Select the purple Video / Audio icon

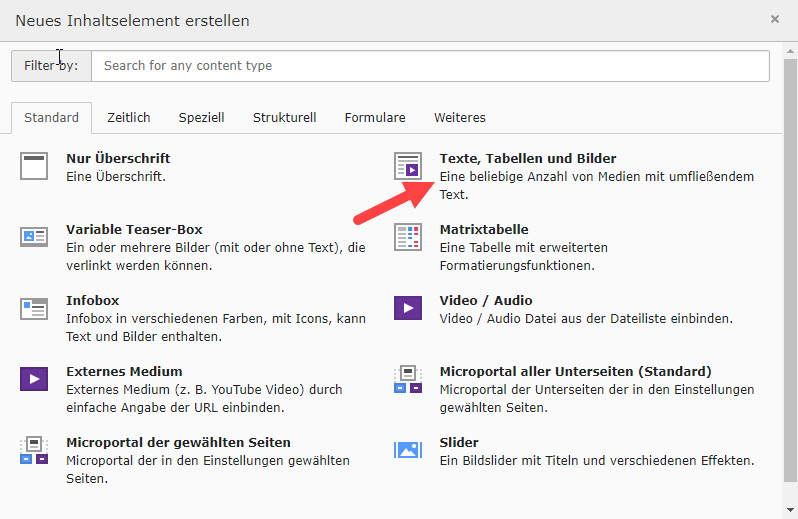[407, 308]
